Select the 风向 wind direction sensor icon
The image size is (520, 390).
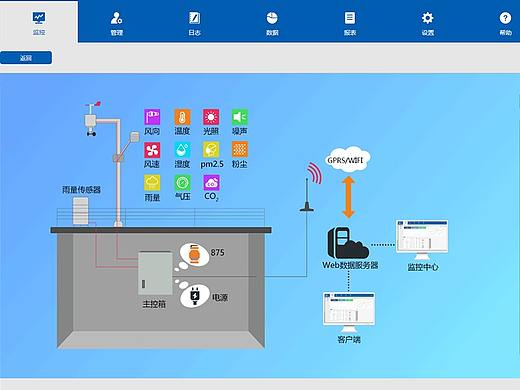click(152, 117)
